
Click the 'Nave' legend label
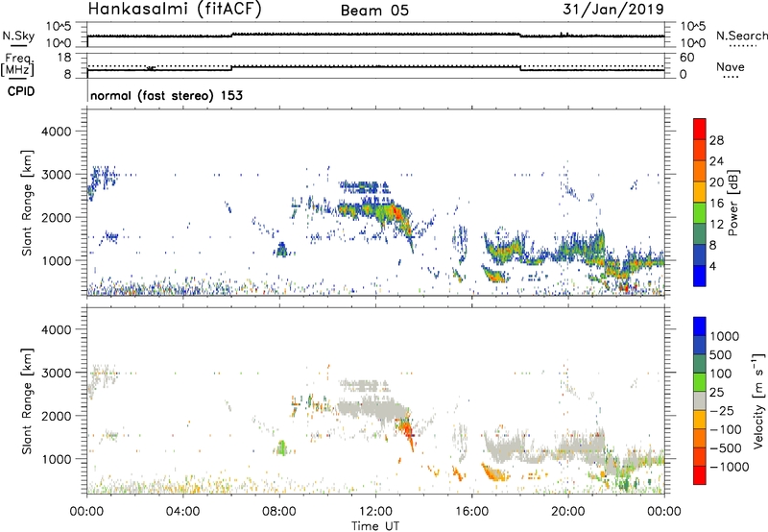pyautogui.click(x=731, y=66)
